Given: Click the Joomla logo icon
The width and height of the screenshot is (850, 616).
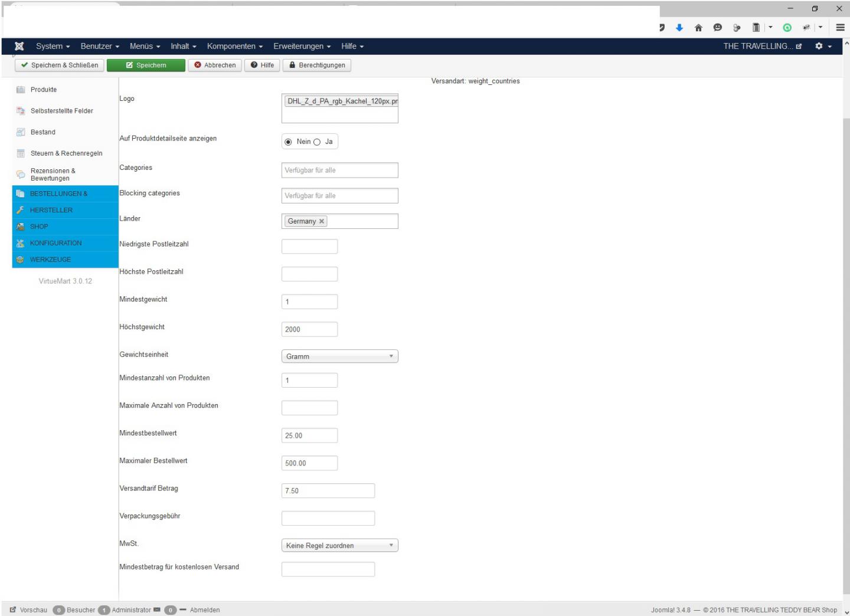Looking at the screenshot, I should pos(19,46).
